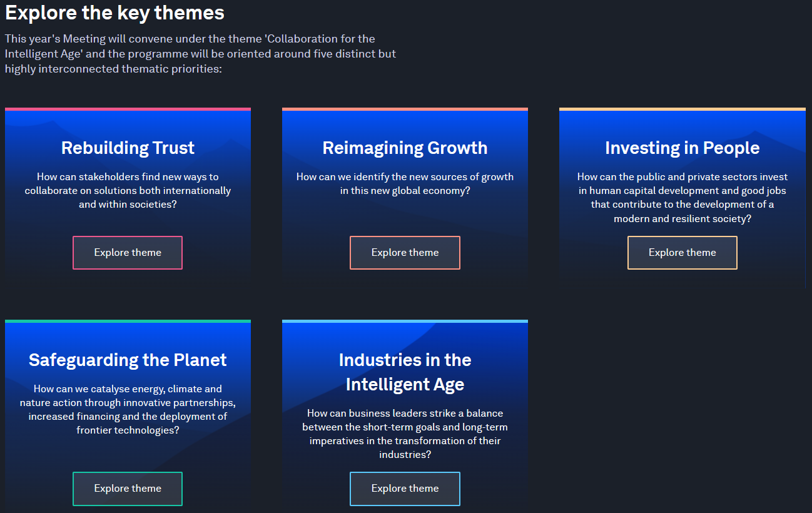Click Explore theme under Industries in the Intelligent Age
Viewport: 812px width, 513px height.
pyautogui.click(x=405, y=489)
